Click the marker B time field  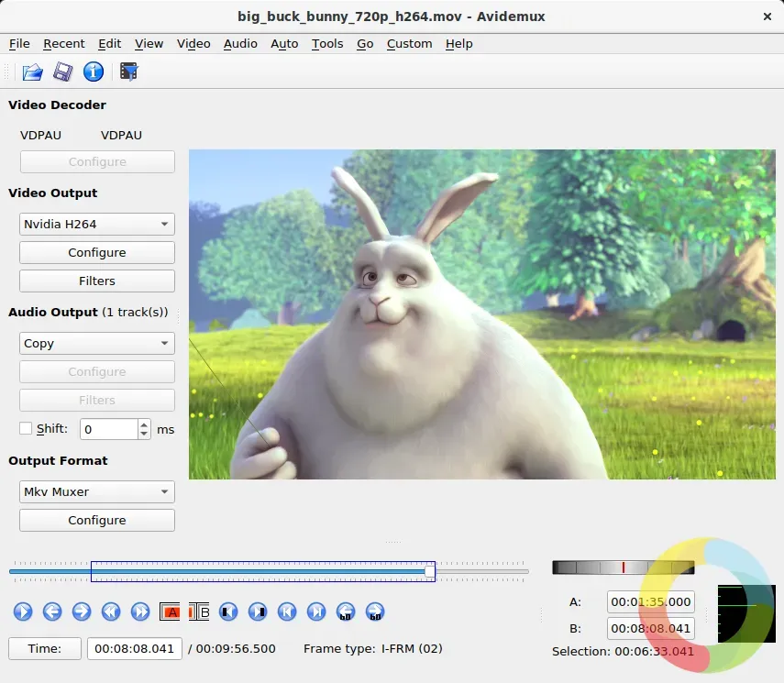[x=650, y=629]
